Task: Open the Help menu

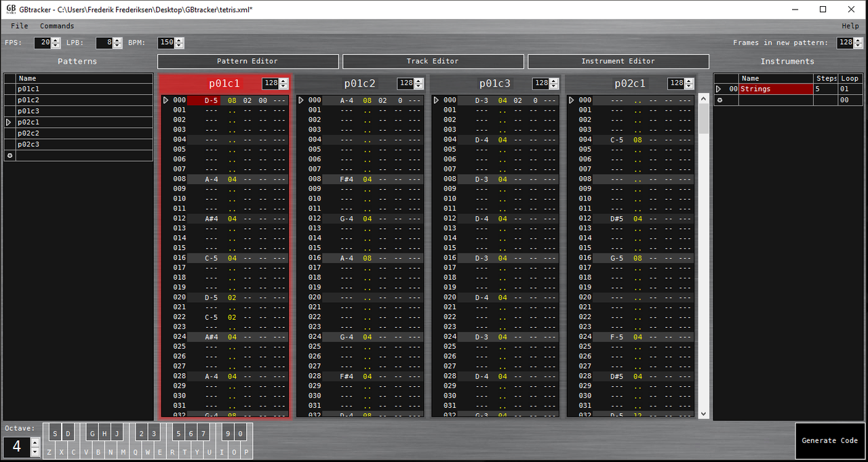Action: [850, 26]
